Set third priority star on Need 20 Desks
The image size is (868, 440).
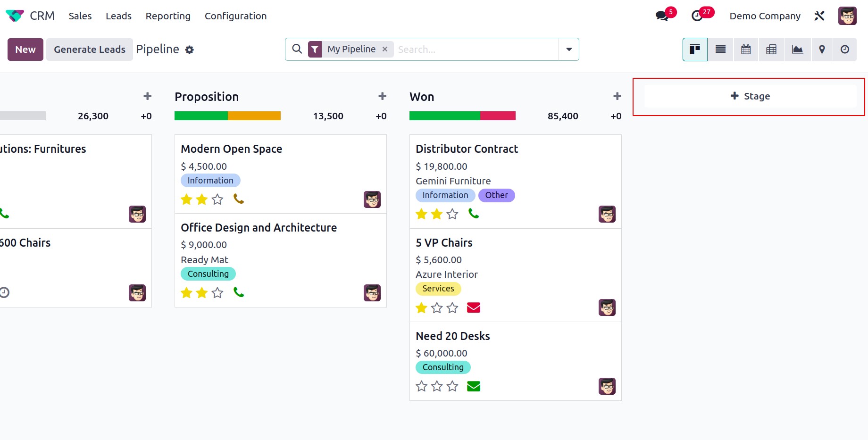(452, 386)
